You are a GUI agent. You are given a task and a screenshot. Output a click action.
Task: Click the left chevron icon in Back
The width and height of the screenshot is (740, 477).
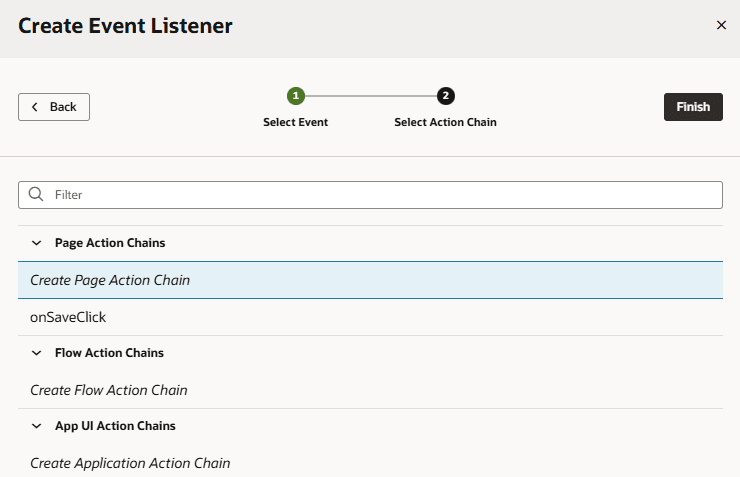[34, 107]
